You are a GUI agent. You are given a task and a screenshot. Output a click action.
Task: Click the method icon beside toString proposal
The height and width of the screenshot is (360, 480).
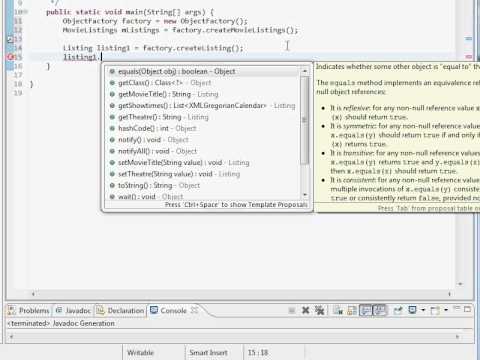(112, 185)
